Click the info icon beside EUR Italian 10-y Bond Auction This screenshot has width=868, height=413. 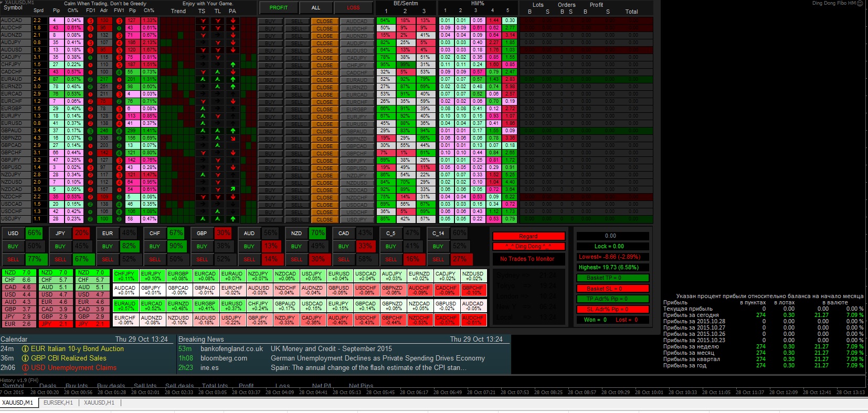point(25,349)
